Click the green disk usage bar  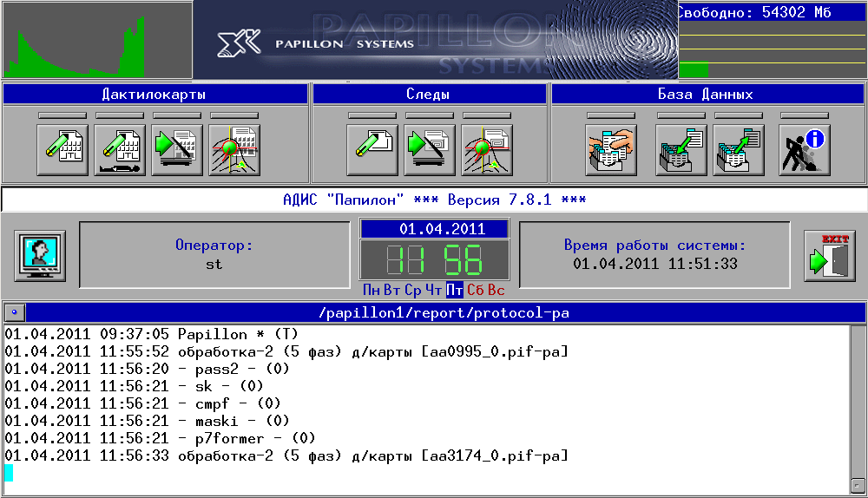coord(693,69)
